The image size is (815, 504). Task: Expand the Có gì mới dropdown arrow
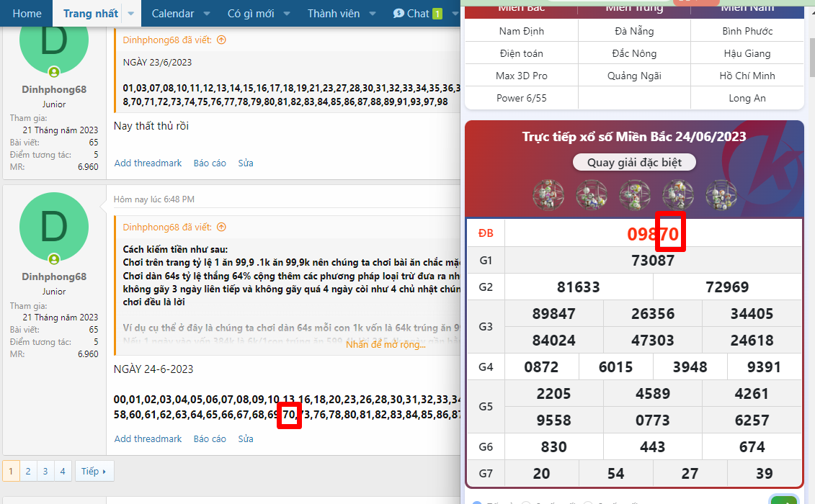287,14
